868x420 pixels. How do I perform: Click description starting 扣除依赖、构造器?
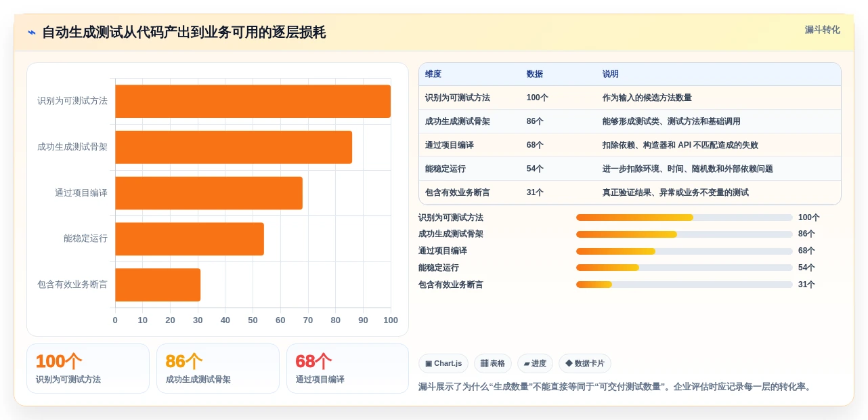click(x=680, y=145)
